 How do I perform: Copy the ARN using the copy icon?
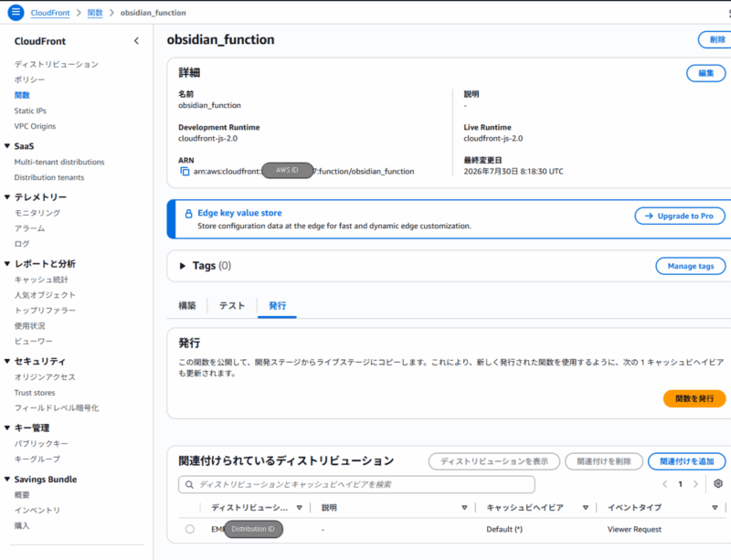[x=185, y=172]
